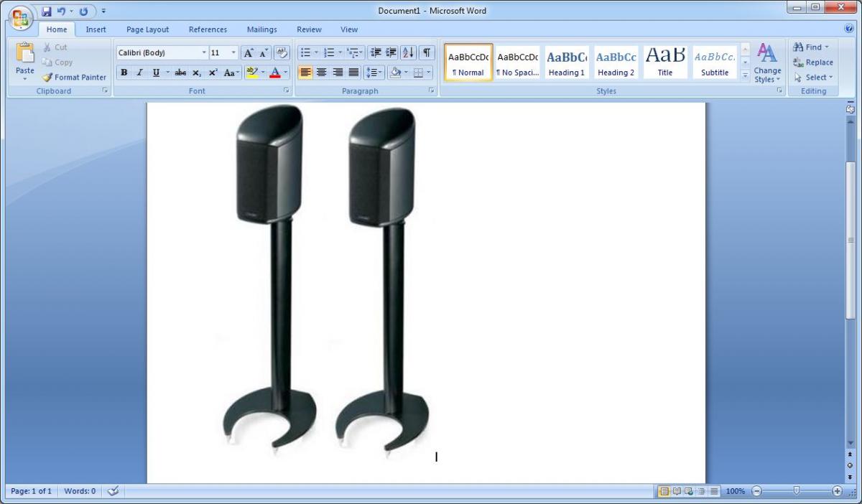Center align the text

coord(321,73)
